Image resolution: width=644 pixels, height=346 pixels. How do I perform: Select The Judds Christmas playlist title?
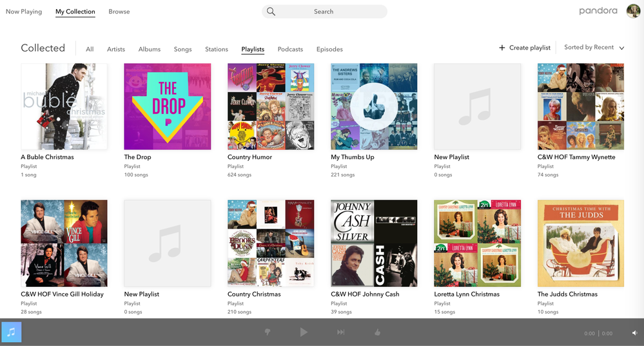(567, 294)
